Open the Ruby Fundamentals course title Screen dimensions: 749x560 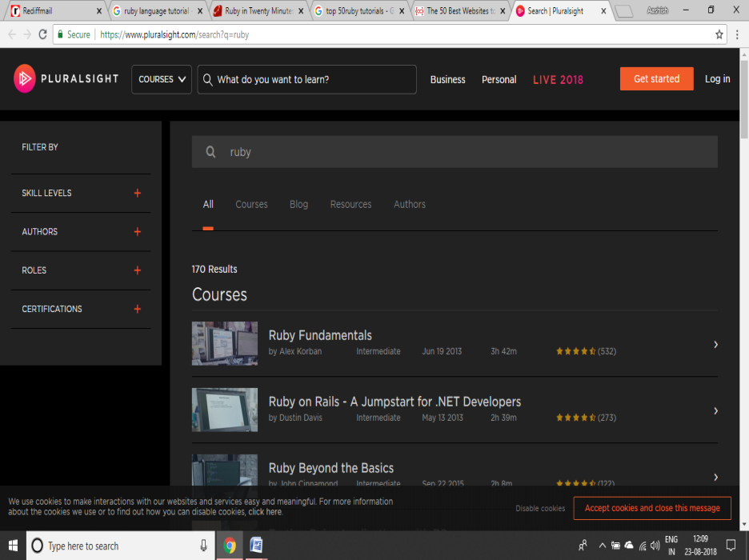pos(320,335)
